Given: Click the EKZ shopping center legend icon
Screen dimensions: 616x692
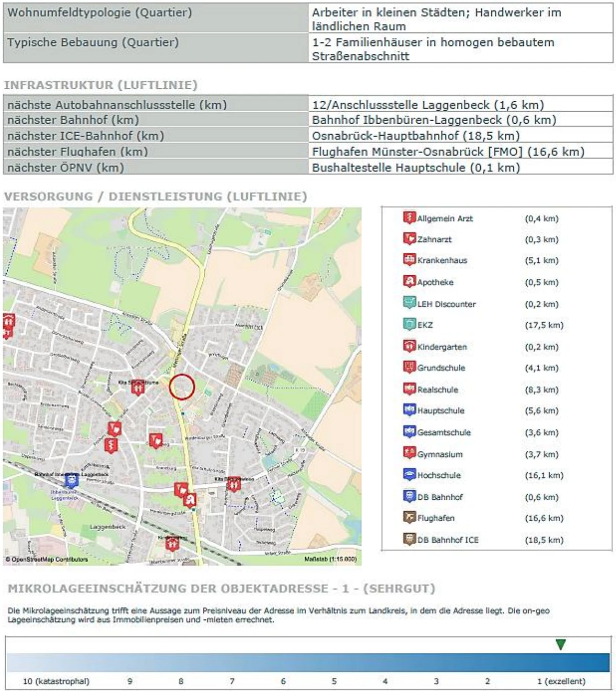Looking at the screenshot, I should pyautogui.click(x=409, y=324).
